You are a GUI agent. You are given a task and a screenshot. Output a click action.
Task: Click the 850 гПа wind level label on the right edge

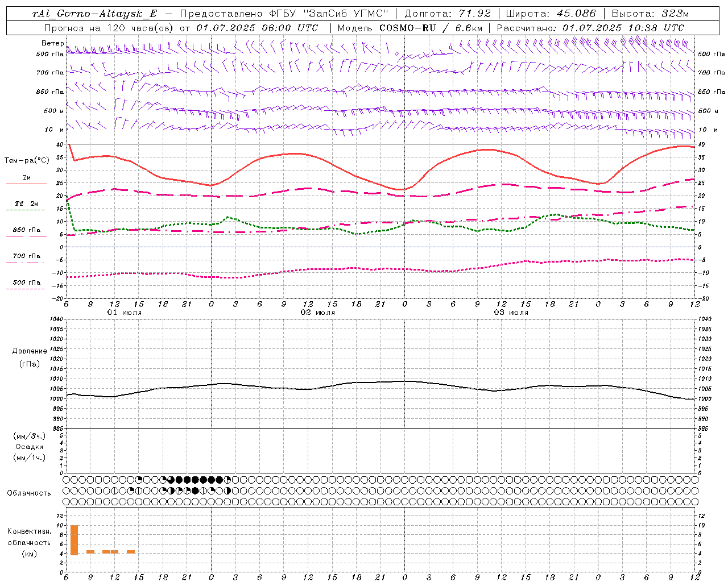[x=712, y=92]
